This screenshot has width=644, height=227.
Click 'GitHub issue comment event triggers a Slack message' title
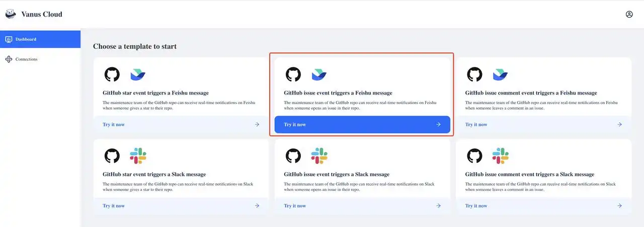[529, 174]
